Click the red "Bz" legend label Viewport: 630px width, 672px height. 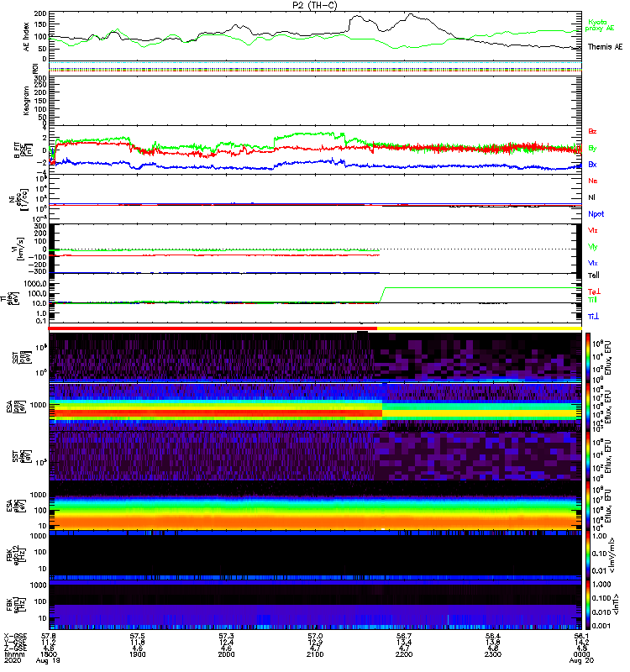coord(592,132)
